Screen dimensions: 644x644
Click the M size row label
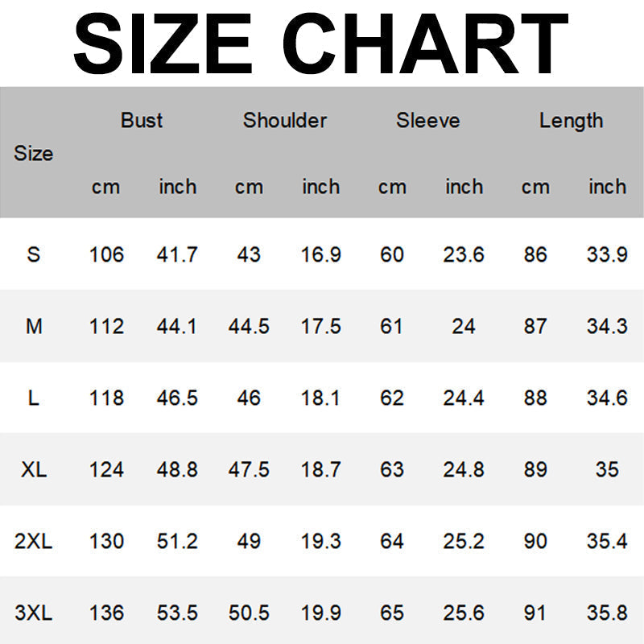coord(33,326)
